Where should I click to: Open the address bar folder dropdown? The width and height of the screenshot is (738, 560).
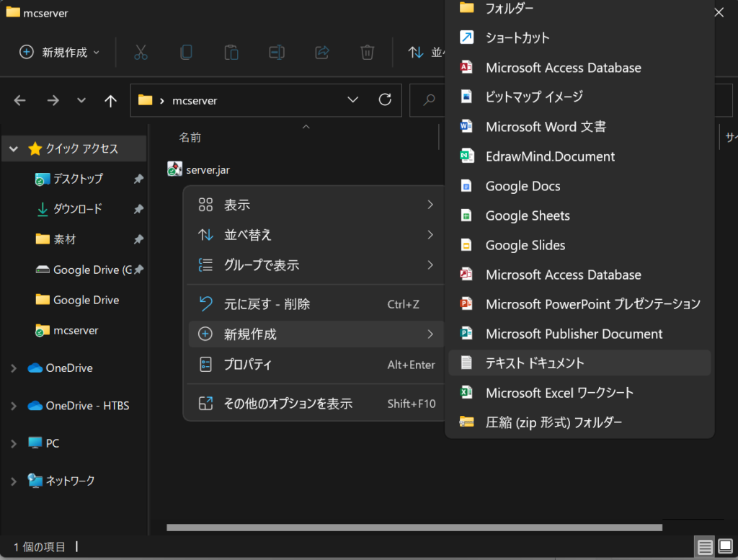pyautogui.click(x=352, y=99)
